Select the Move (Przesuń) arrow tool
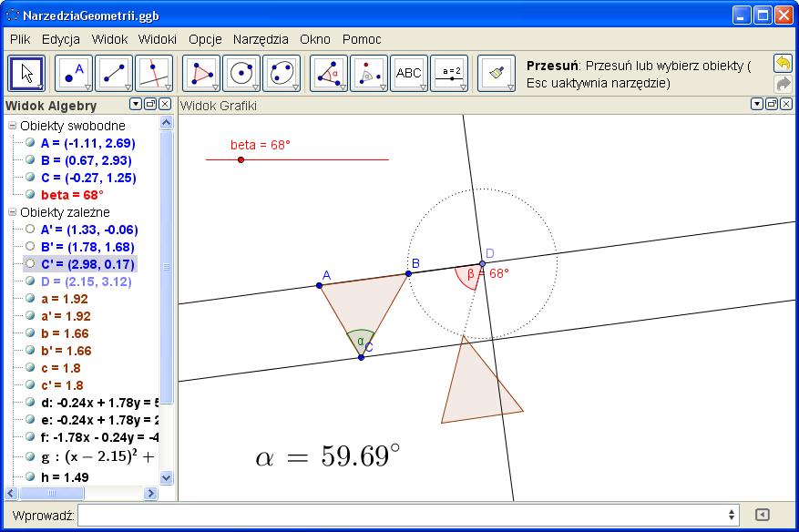The width and height of the screenshot is (799, 532). [x=26, y=74]
